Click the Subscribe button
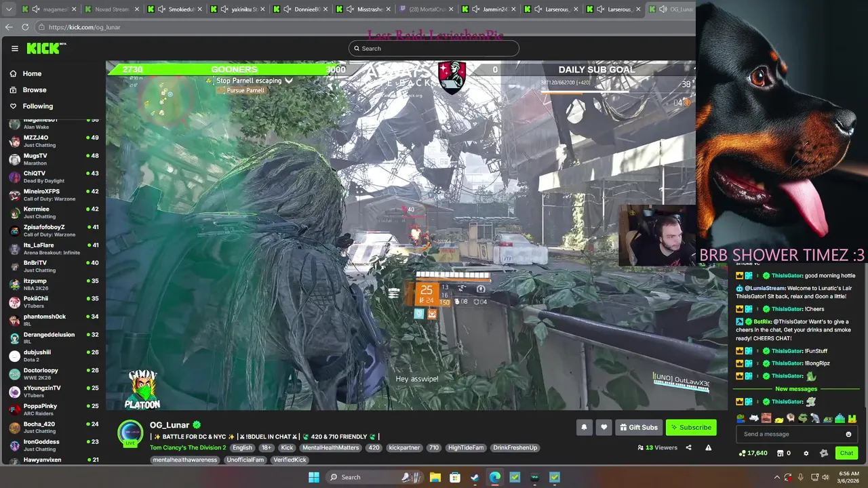Image resolution: width=868 pixels, height=488 pixels. [691, 427]
